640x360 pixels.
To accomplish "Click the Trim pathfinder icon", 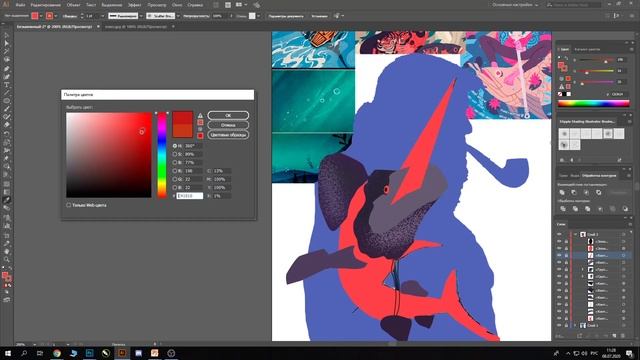I will pyautogui.click(x=575, y=209).
